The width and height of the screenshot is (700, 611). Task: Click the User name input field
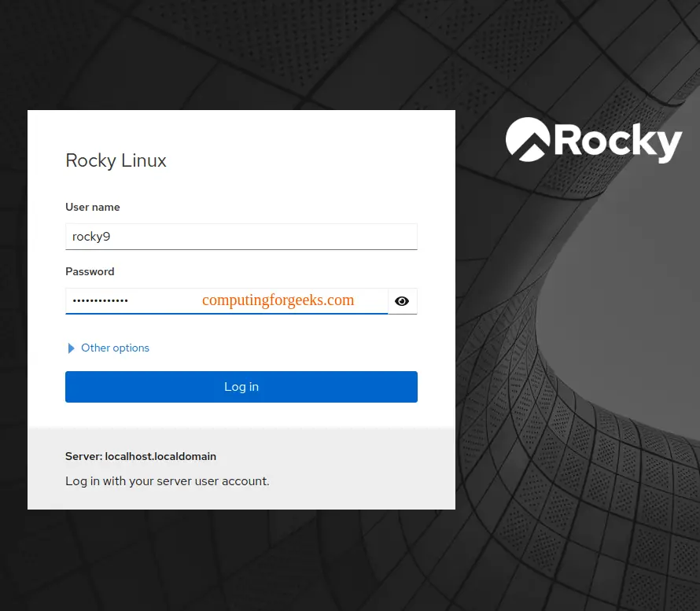[x=241, y=237]
